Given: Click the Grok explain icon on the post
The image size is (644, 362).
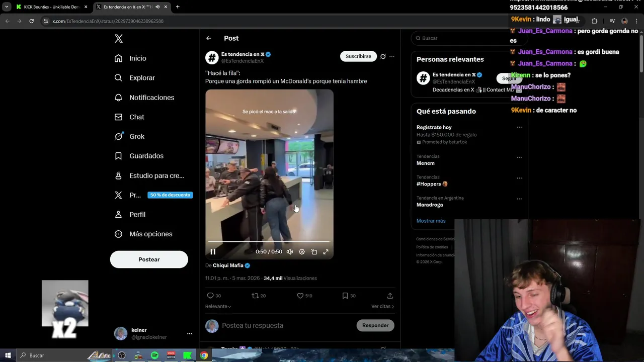Looking at the screenshot, I should (x=383, y=56).
